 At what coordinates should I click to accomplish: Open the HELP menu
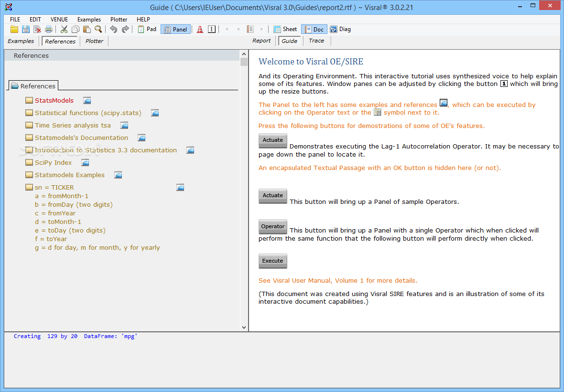(143, 20)
